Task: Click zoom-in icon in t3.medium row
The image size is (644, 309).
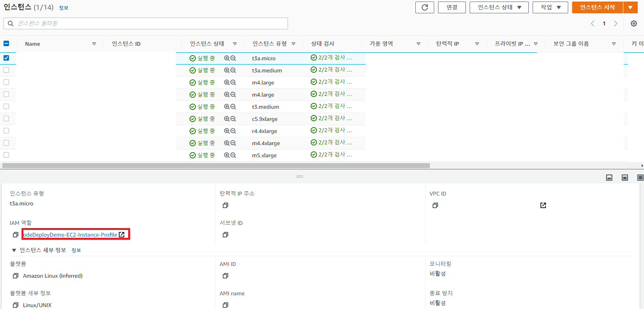Action: click(227, 107)
